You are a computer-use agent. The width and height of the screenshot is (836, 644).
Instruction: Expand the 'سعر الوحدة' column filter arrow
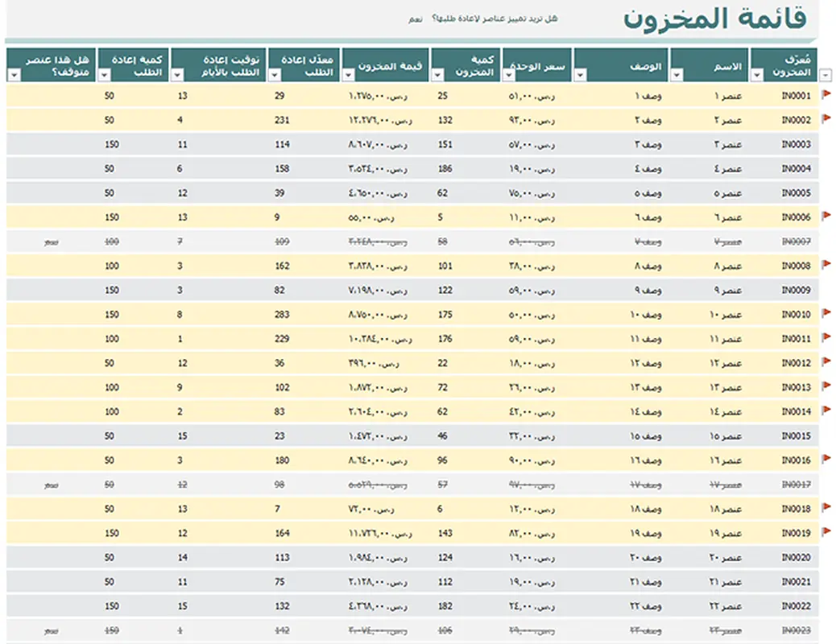click(508, 75)
